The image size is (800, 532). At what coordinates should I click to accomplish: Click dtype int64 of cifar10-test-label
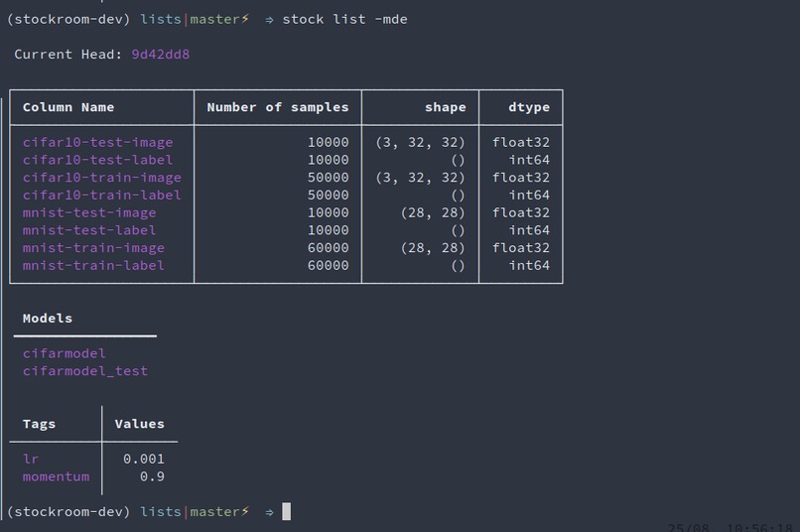[x=529, y=160]
